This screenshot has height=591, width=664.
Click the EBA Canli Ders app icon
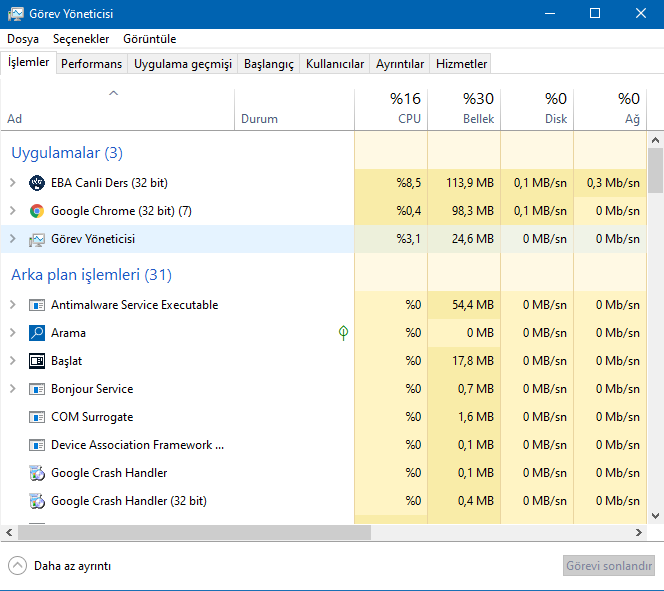click(37, 183)
